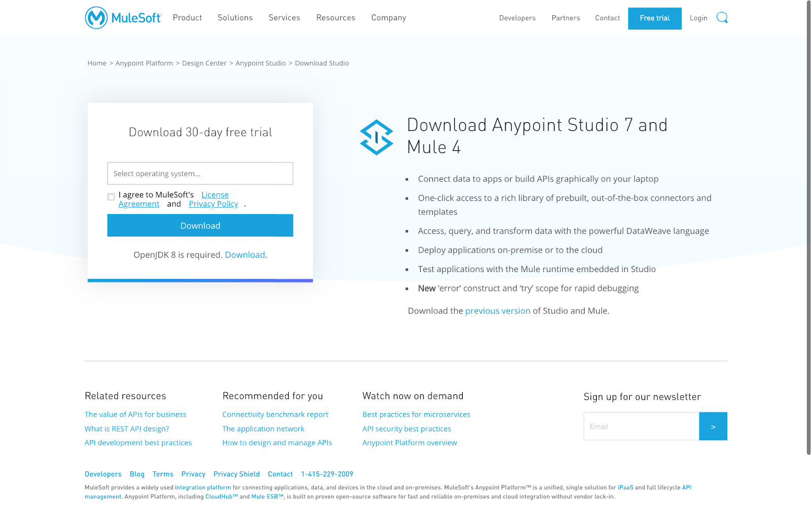Click the Login link
This screenshot has width=812, height=506.
698,18
